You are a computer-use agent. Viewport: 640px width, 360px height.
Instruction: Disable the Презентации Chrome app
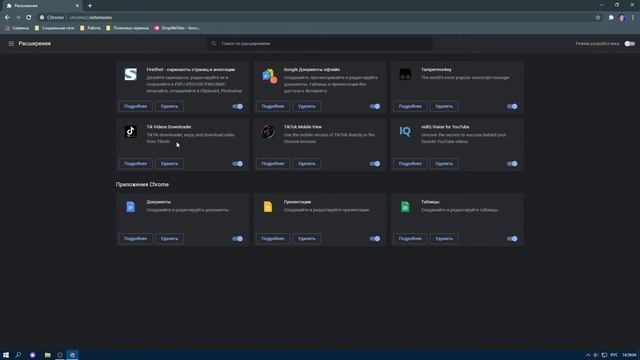(375, 239)
